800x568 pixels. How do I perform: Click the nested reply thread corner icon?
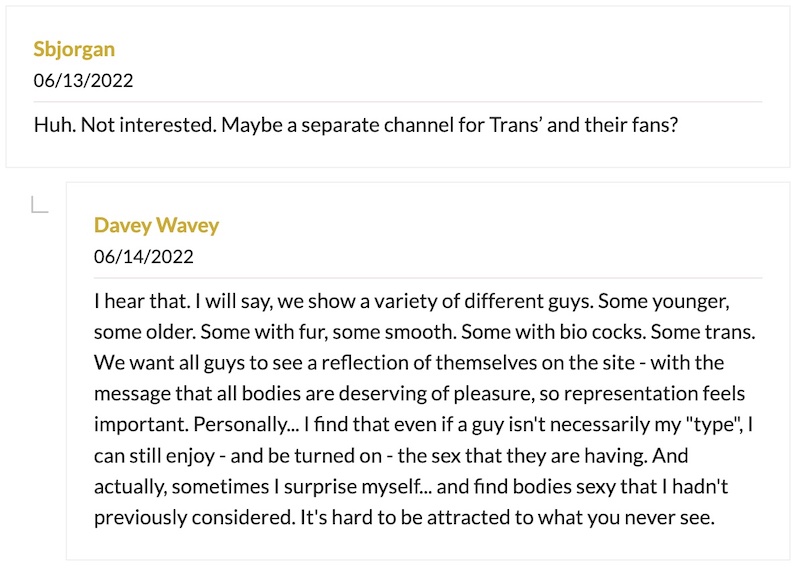click(40, 204)
